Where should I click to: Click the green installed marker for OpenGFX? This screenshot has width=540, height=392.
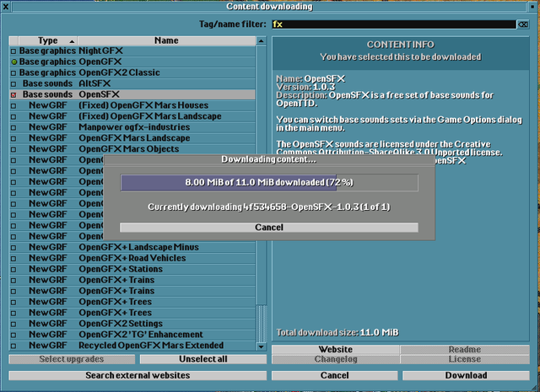[x=13, y=62]
